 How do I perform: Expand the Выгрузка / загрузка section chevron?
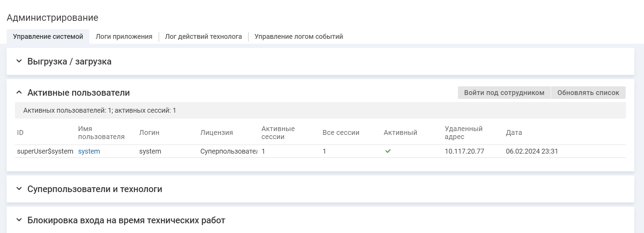(x=19, y=61)
